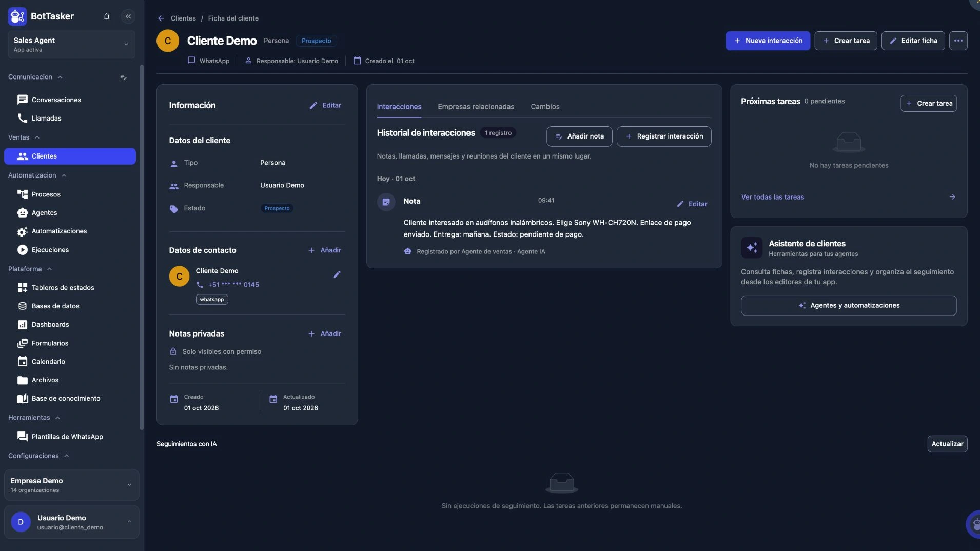The image size is (980, 551).
Task: Collapse the Ventas section
Action: (x=24, y=137)
